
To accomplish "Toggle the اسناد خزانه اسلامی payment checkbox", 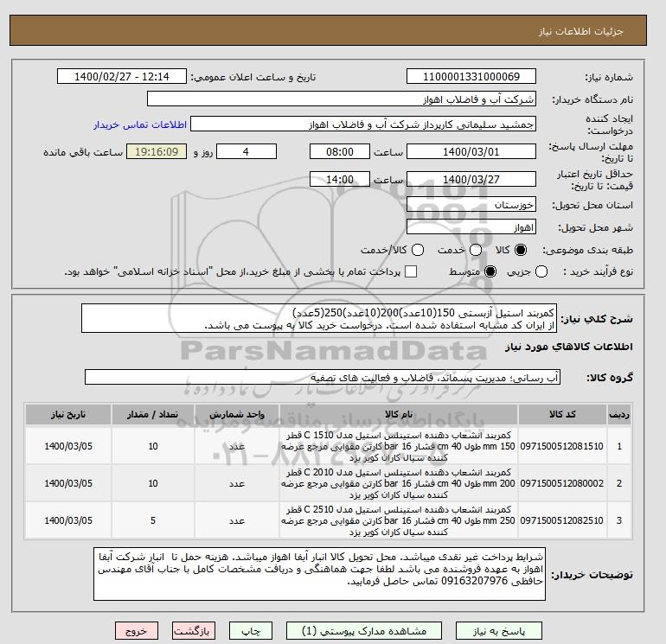I will tap(411, 271).
